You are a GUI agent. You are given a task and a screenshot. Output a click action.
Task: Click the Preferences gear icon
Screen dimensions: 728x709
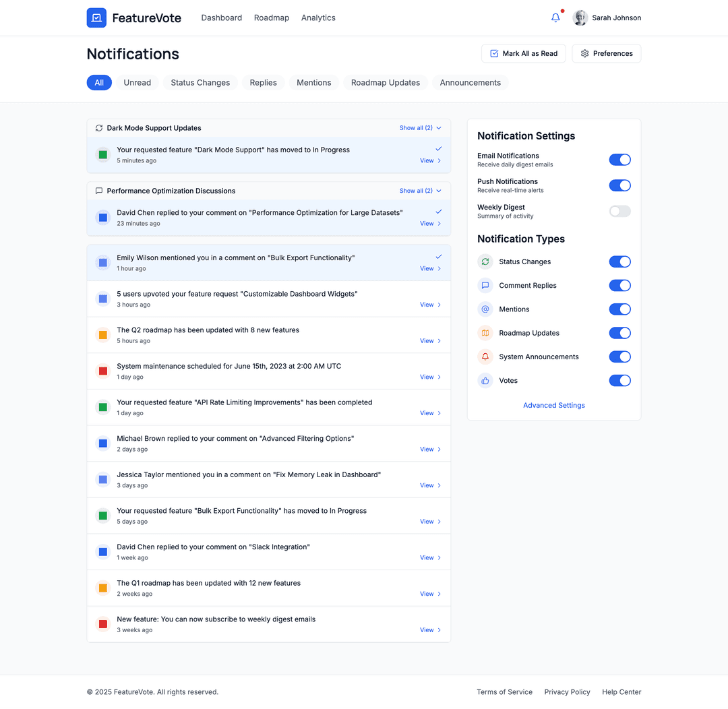[585, 53]
